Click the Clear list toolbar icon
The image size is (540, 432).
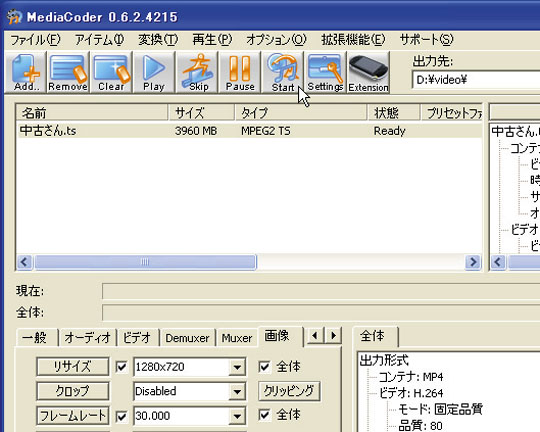point(111,72)
